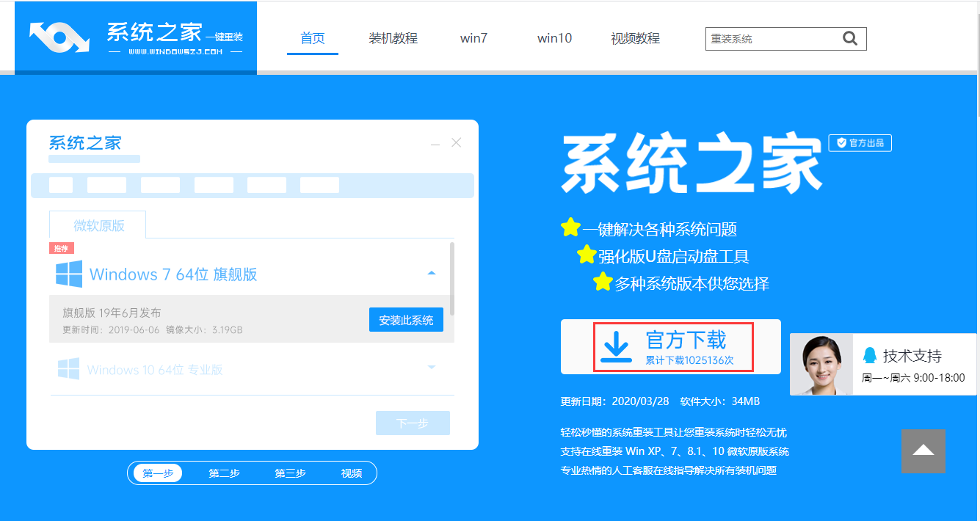The width and height of the screenshot is (980, 521).
Task: Click the download arrow icon
Action: click(616, 347)
